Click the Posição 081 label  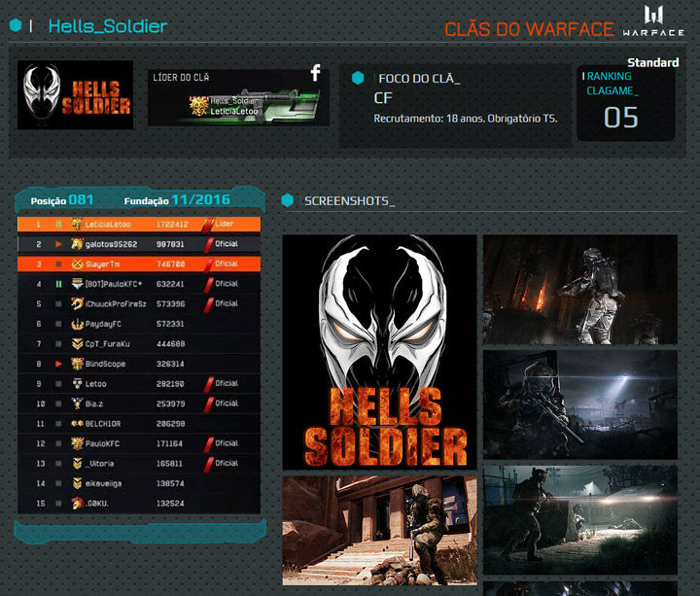click(x=62, y=200)
